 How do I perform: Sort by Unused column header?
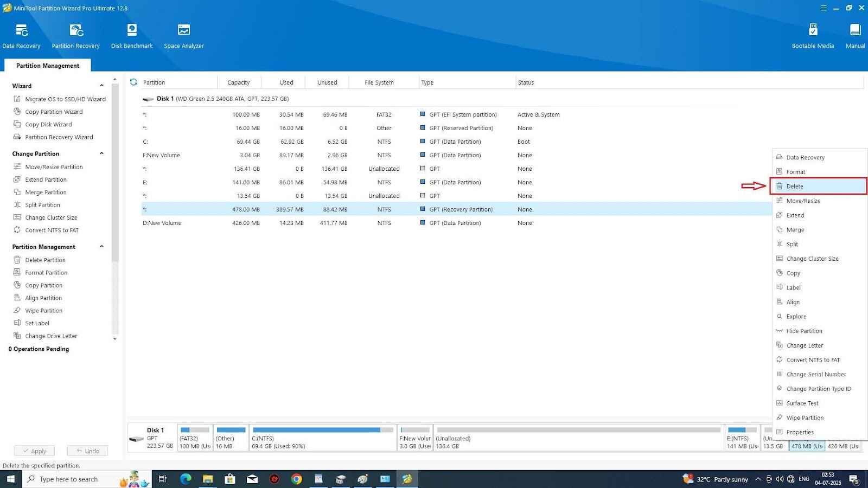click(x=327, y=82)
